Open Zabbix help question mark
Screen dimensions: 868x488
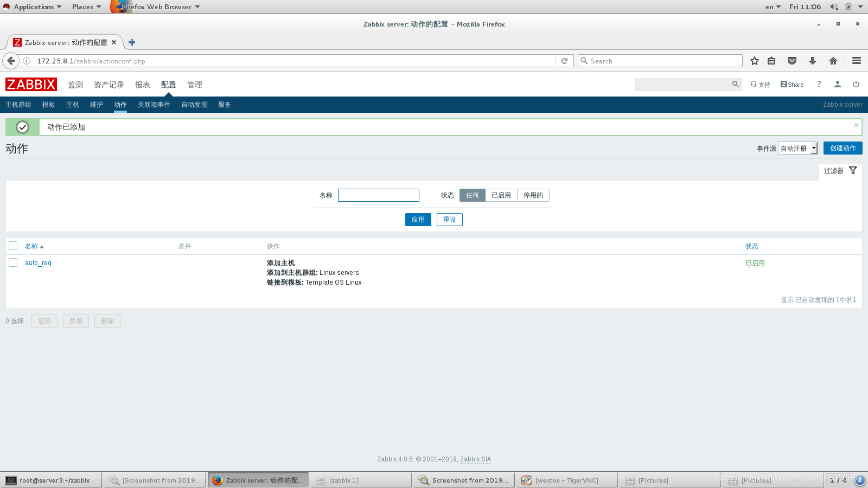(x=819, y=84)
